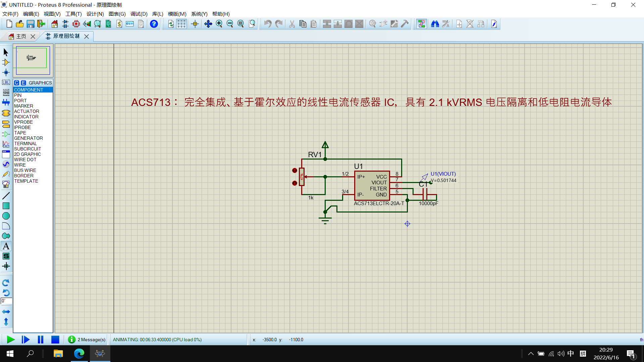644x362 pixels.
Task: Choose the Junction Dot Mode tool
Action: [6, 72]
